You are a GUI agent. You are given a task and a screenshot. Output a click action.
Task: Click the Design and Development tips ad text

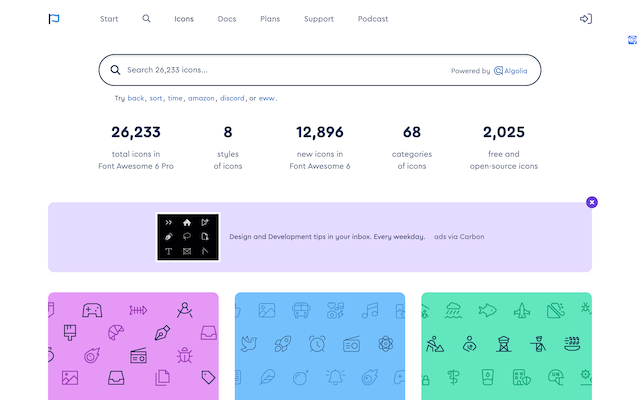click(327, 237)
